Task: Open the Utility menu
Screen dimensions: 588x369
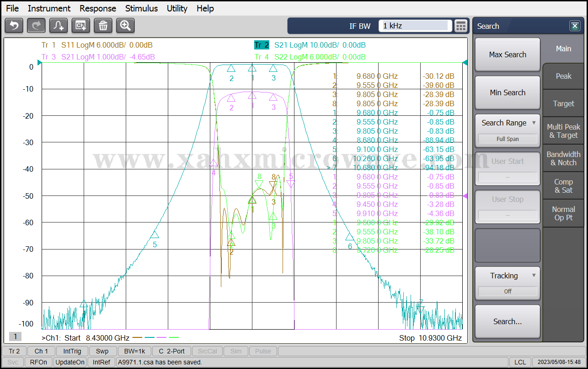Action: [x=177, y=8]
